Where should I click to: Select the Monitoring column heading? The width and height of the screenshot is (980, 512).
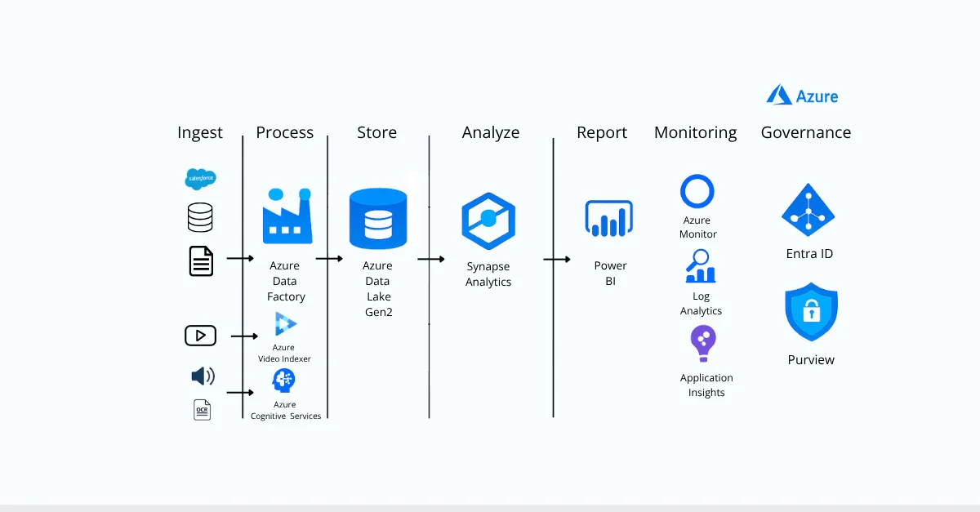[696, 133]
